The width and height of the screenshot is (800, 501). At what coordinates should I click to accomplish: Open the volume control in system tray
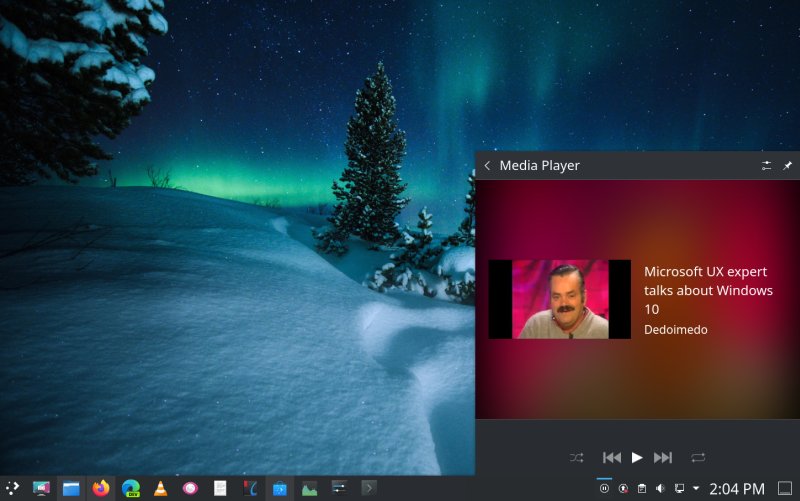(660, 488)
